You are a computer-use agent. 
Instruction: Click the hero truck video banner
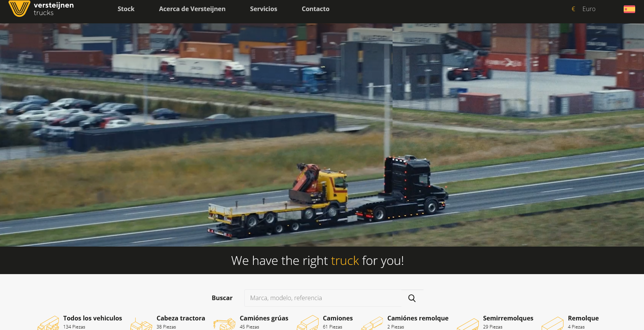322,134
